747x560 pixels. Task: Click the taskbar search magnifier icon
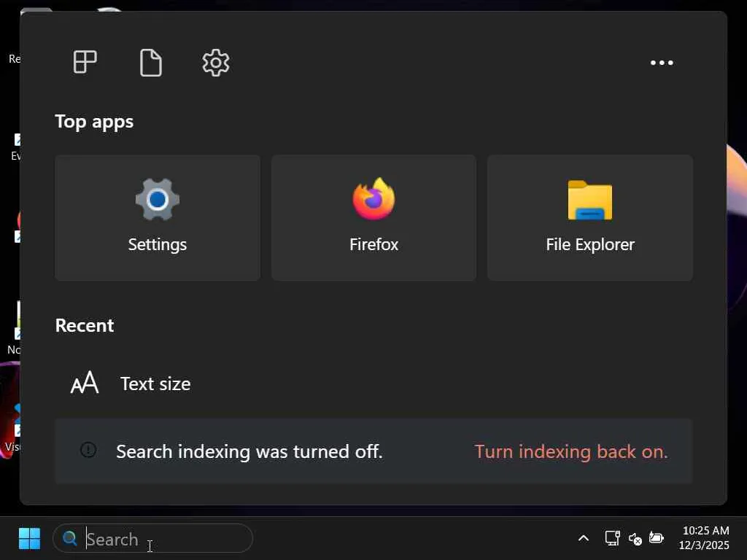70,539
